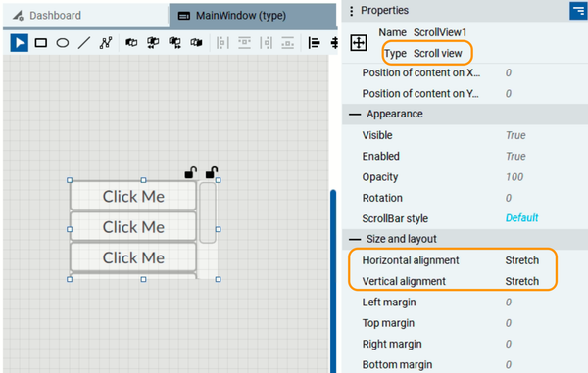
Task: Select the pointer selection tool
Action: pos(20,43)
